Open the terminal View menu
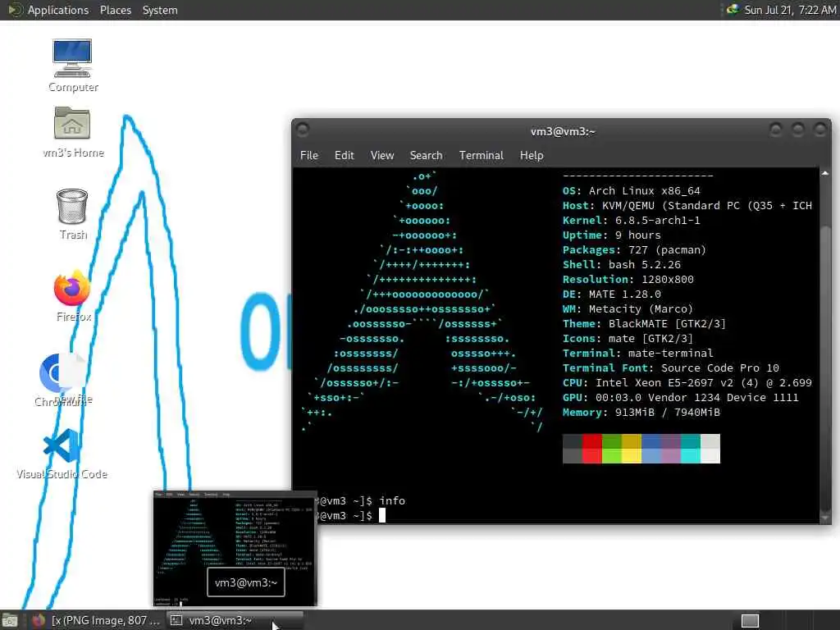Viewport: 840px width, 630px height. [382, 155]
